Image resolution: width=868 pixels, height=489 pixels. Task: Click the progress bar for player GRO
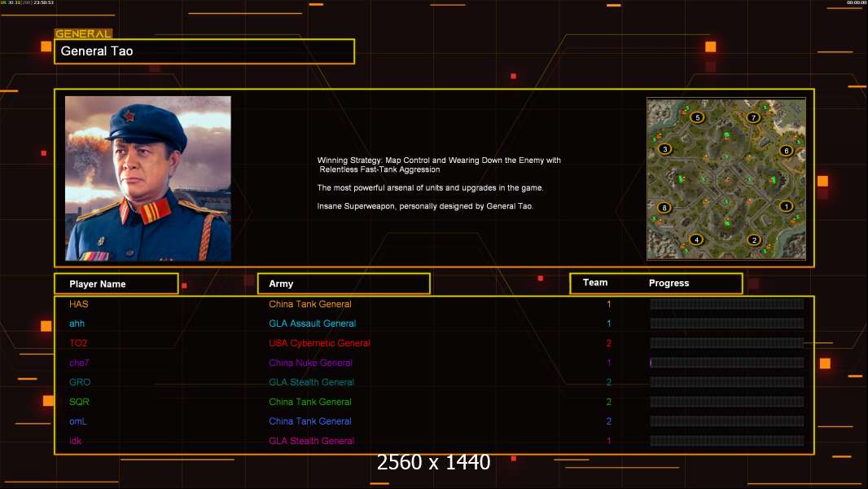click(x=727, y=382)
